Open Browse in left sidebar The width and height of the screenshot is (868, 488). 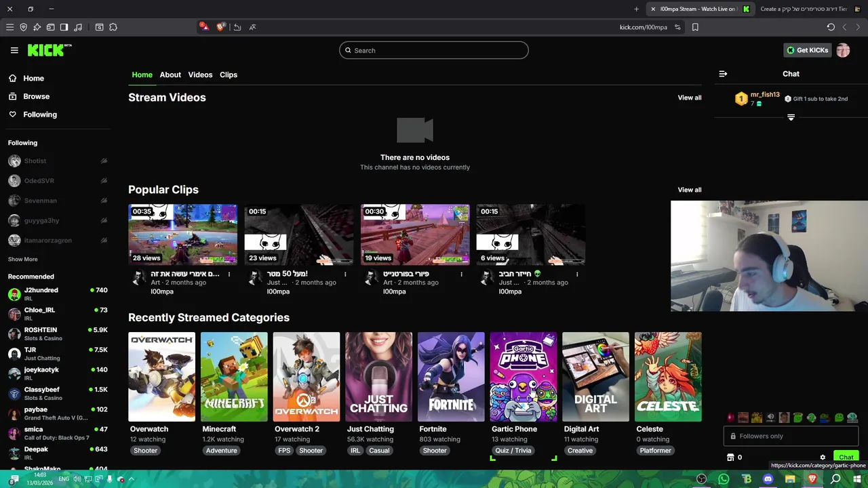[x=36, y=96]
